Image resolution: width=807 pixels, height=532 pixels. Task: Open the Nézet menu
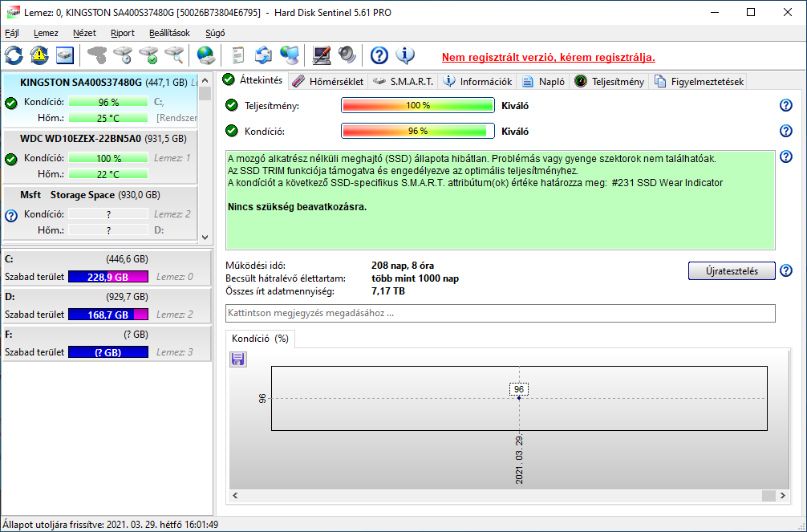tap(84, 33)
